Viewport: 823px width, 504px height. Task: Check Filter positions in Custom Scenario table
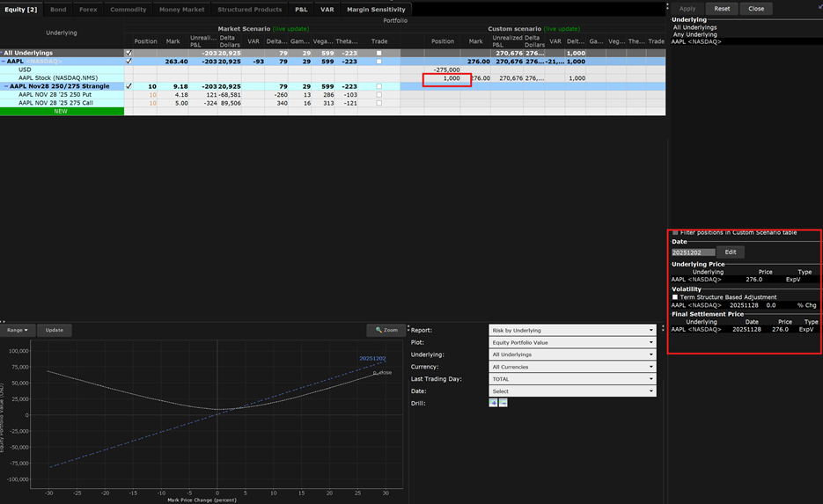pyautogui.click(x=675, y=232)
